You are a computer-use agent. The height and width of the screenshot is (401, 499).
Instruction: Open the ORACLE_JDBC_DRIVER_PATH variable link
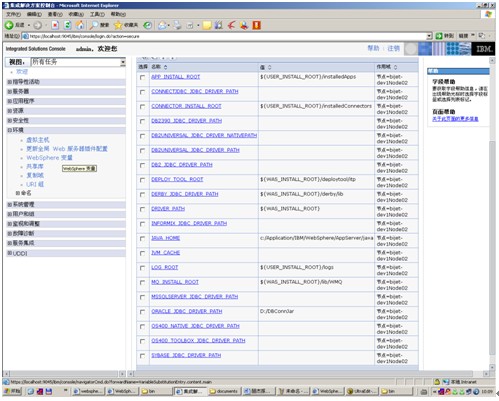tap(187, 311)
